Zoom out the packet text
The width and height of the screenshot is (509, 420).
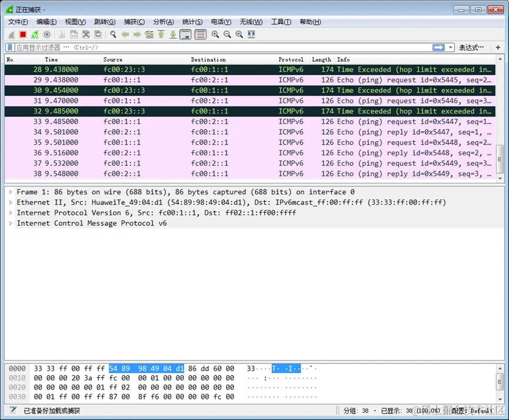[227, 34]
